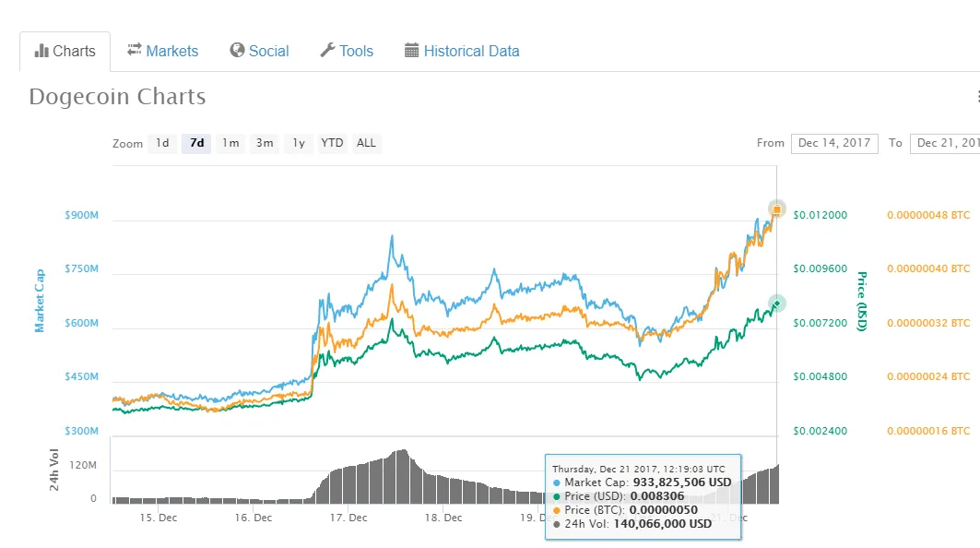Click the $750M axis label
The image size is (980, 548).
tap(82, 269)
